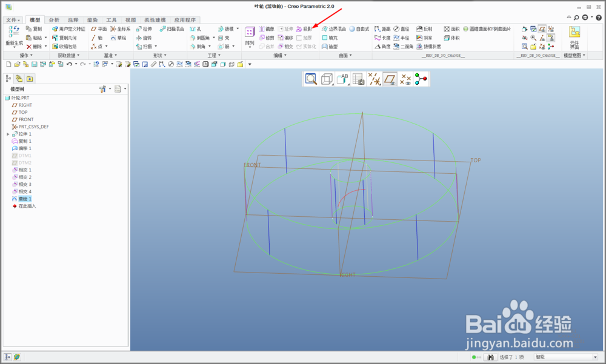Select 草绘 1 in the model tree

[x=22, y=199]
